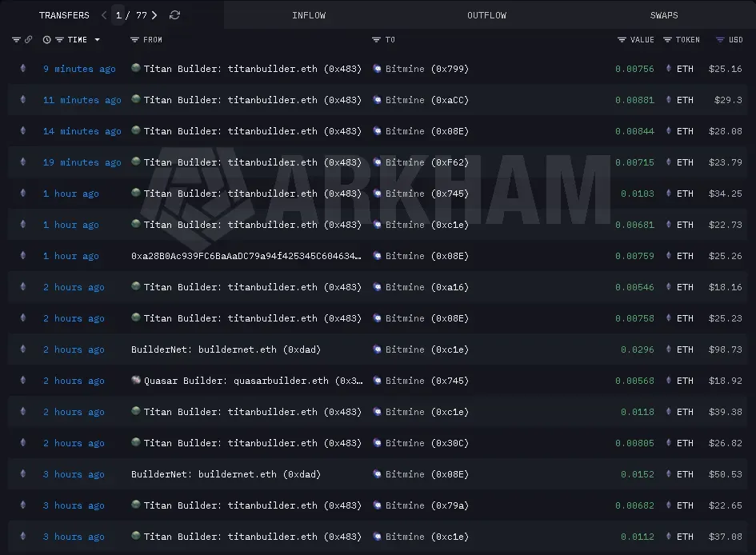Switch to the OUTFLOW tab
Viewport: 756px width, 555px height.
[x=486, y=14]
